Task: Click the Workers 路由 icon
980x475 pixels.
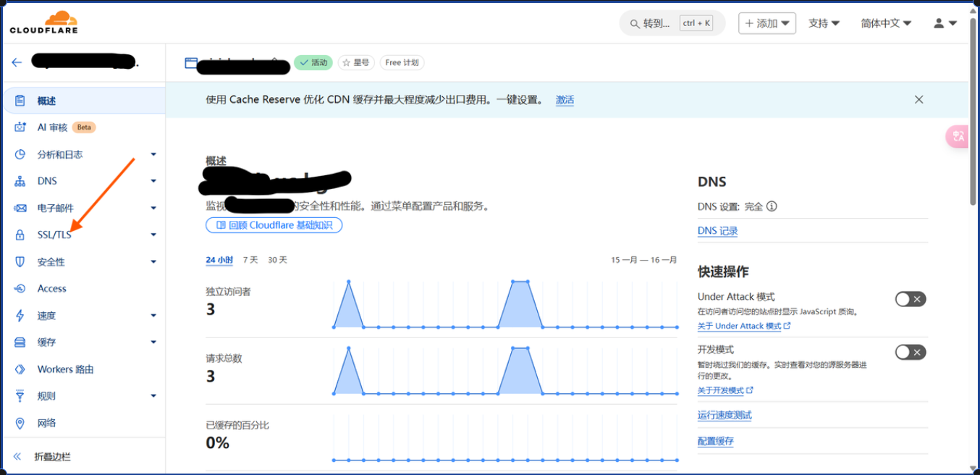Action: click(20, 369)
